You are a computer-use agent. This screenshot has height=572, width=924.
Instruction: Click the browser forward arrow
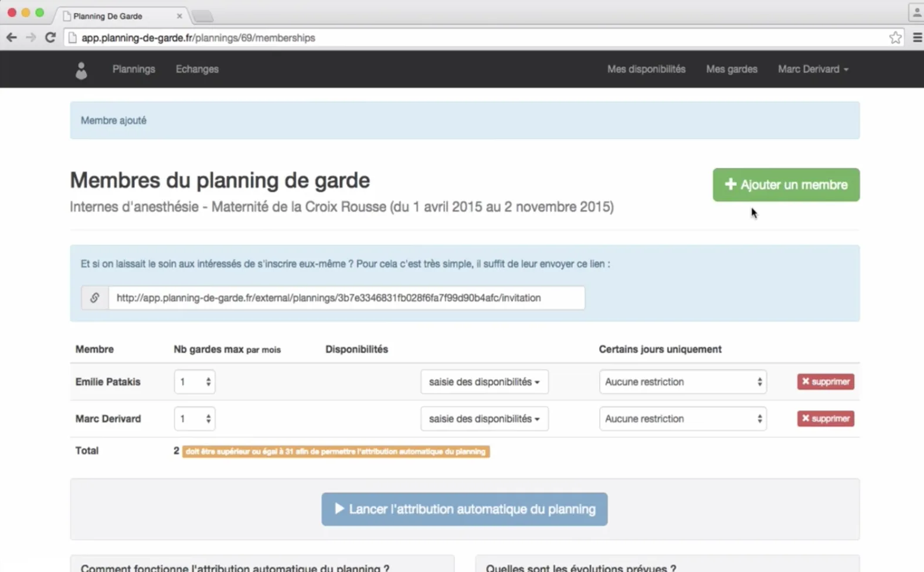click(30, 38)
